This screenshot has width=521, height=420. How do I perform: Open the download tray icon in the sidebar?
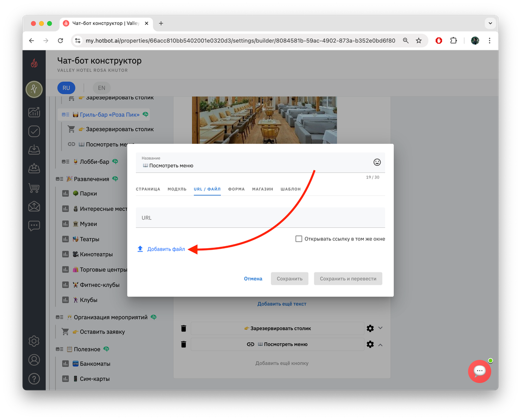tap(34, 149)
